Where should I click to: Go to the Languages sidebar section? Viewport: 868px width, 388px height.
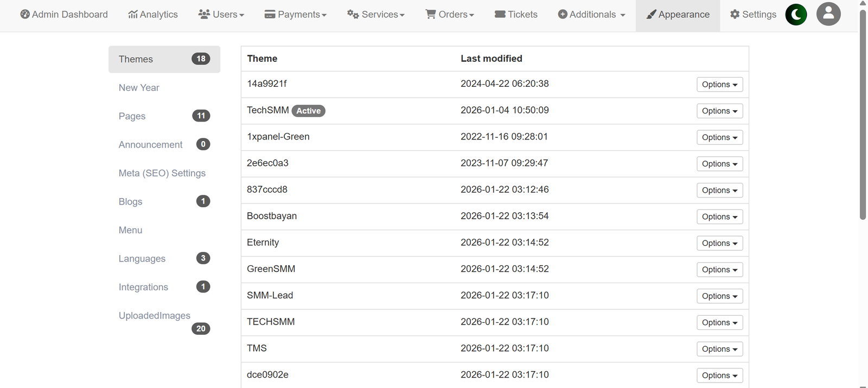tap(142, 259)
